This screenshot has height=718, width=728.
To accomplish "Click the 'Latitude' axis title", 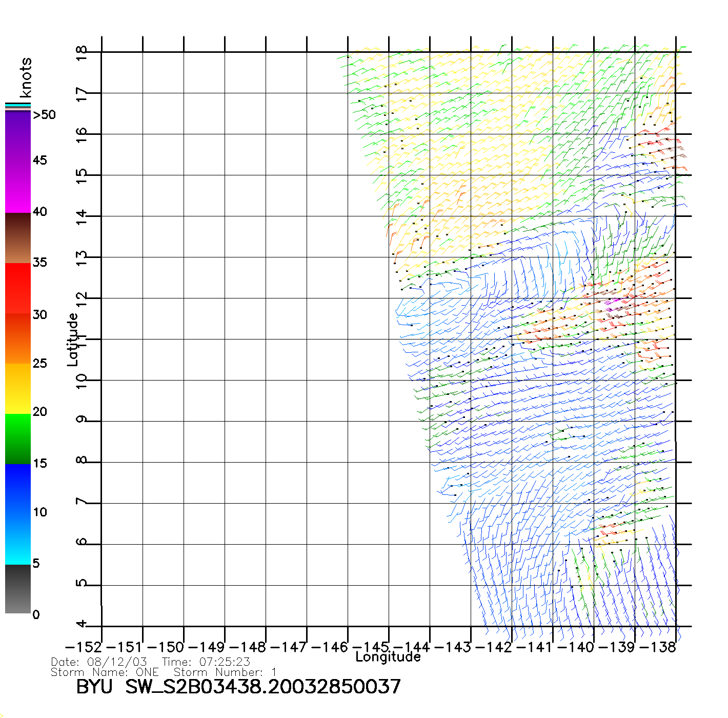I will click(73, 340).
